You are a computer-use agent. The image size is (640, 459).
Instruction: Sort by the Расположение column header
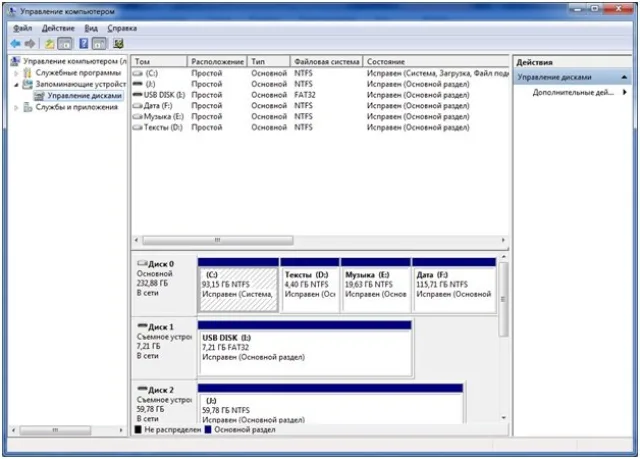click(217, 62)
